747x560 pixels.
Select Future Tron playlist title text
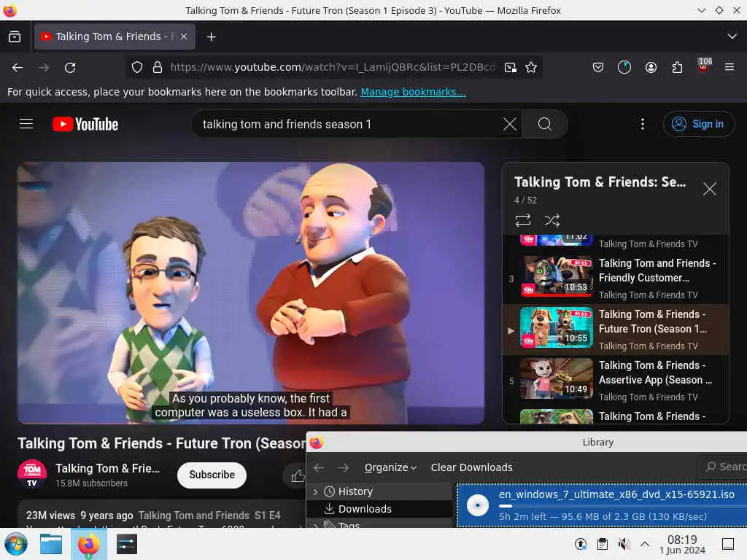(653, 322)
